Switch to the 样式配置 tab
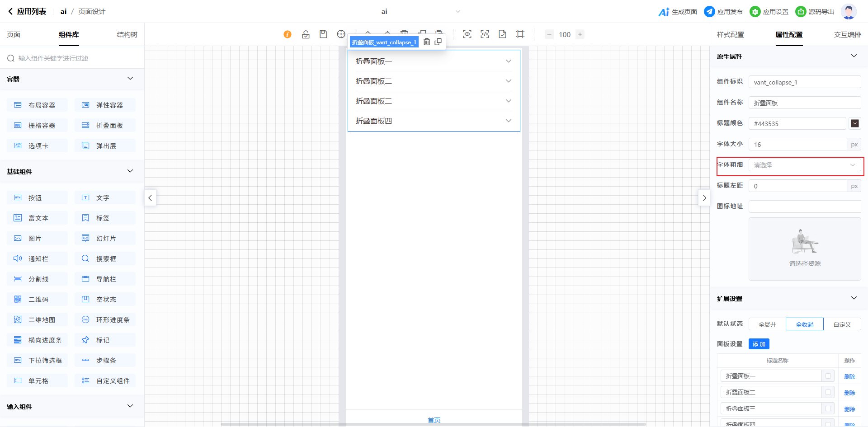This screenshot has height=427, width=868. coord(730,35)
